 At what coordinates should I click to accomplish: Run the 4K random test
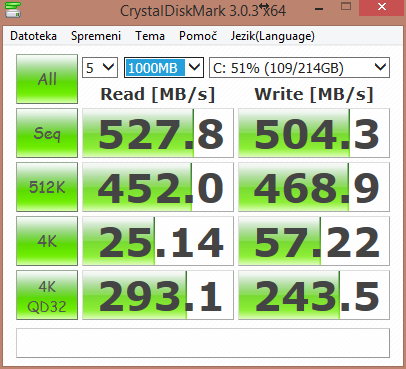[47, 241]
